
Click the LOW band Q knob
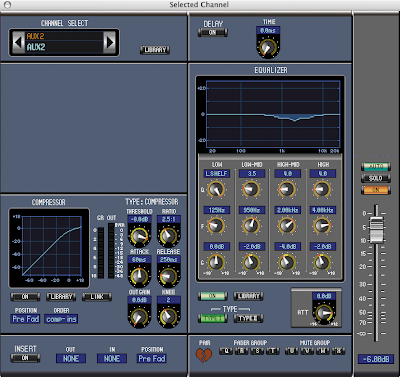pyautogui.click(x=216, y=189)
